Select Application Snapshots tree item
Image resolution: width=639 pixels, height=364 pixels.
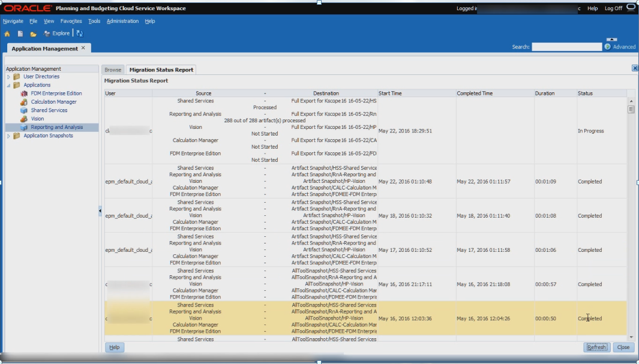48,136
